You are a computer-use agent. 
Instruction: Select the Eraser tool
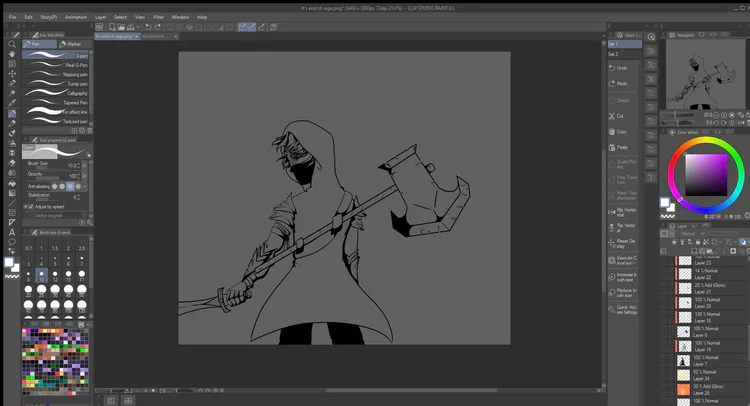[x=12, y=163]
